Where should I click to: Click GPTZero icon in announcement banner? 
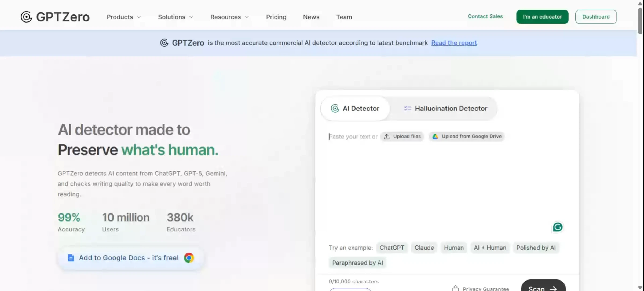tap(164, 43)
